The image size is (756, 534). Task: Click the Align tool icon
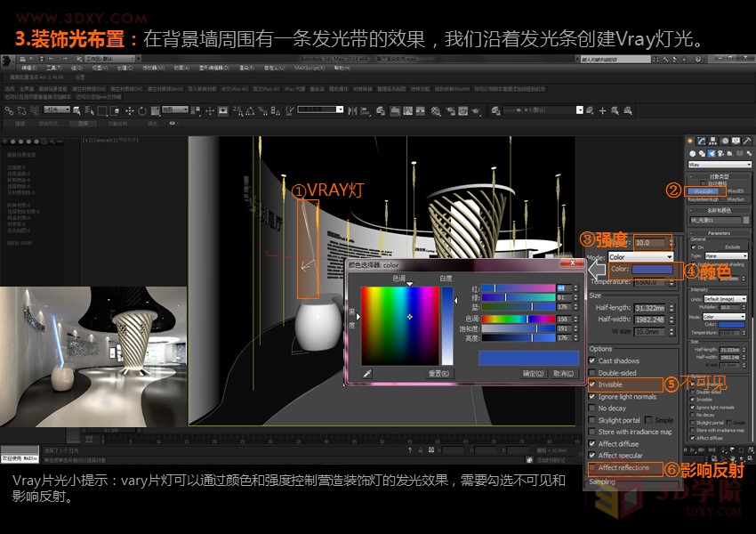[x=366, y=111]
